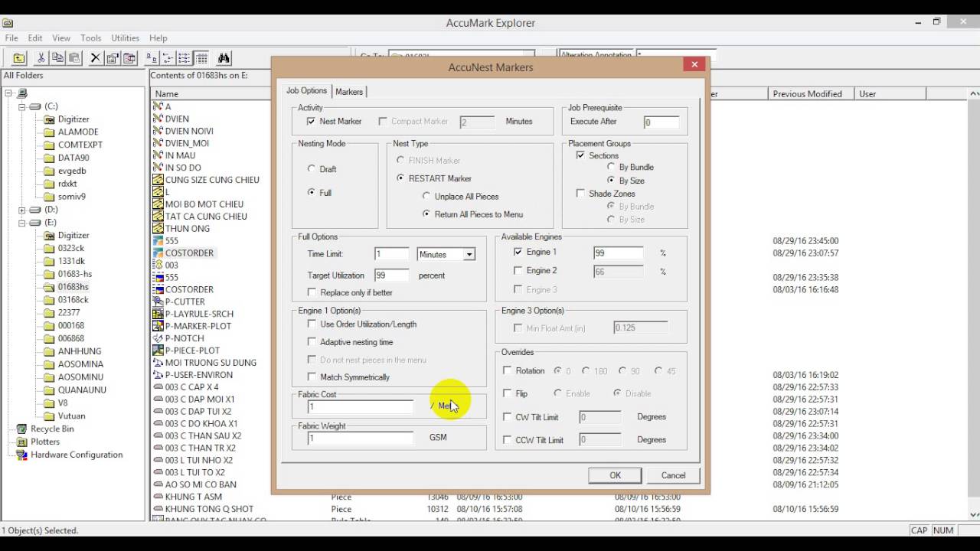This screenshot has height=551, width=980.
Task: Select CUNG SIZE CUNG CHIEU file icon
Action: (x=158, y=180)
